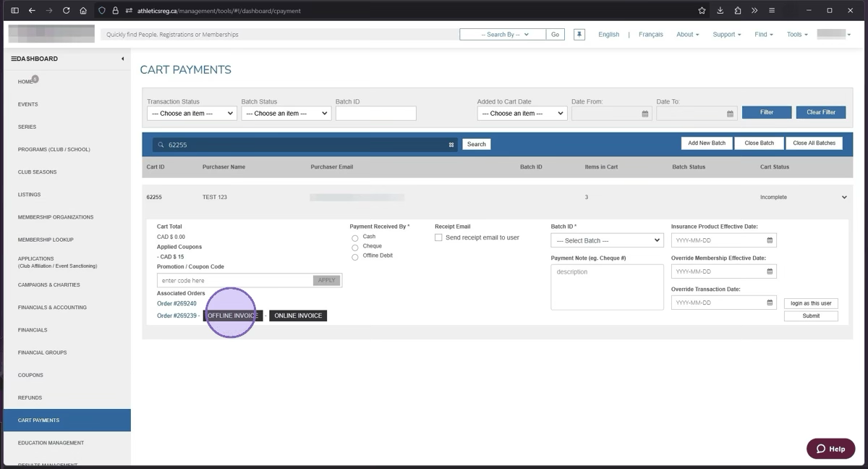Select Cash payment radio button

tap(355, 238)
